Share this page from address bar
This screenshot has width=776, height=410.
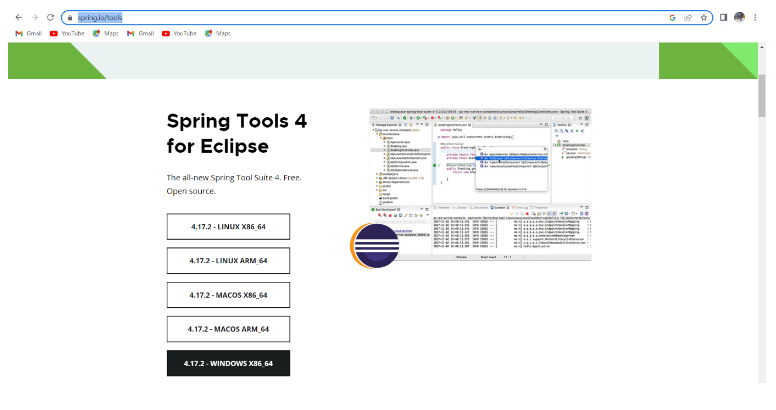click(688, 18)
